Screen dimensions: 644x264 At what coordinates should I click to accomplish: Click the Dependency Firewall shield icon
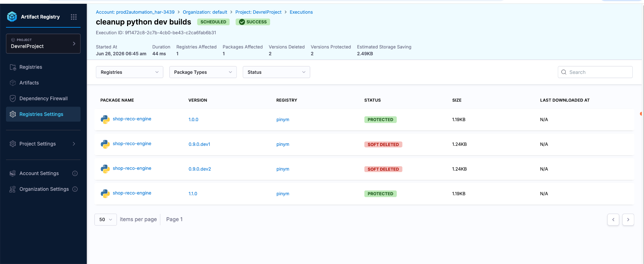(x=13, y=98)
